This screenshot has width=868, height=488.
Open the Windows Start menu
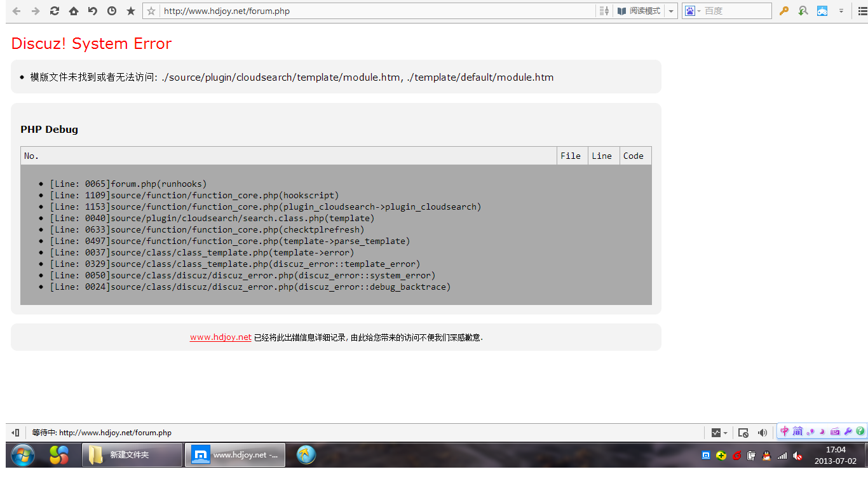(x=23, y=455)
